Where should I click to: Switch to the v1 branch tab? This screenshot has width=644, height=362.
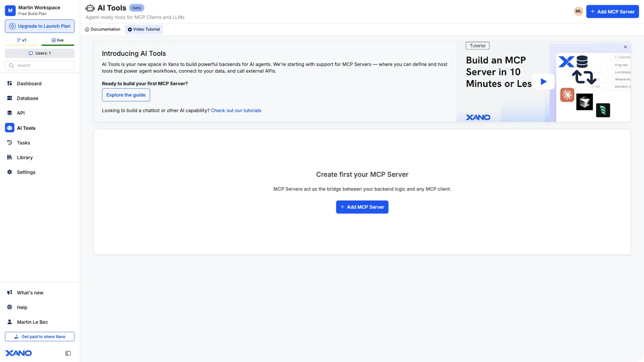[x=22, y=40]
